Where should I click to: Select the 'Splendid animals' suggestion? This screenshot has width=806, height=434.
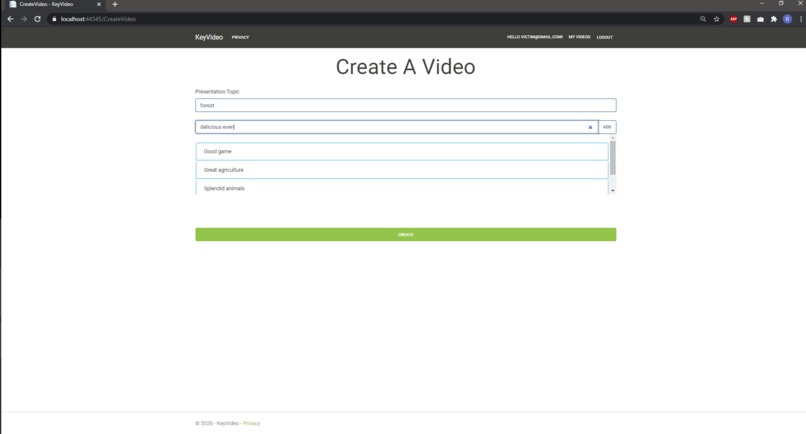402,188
